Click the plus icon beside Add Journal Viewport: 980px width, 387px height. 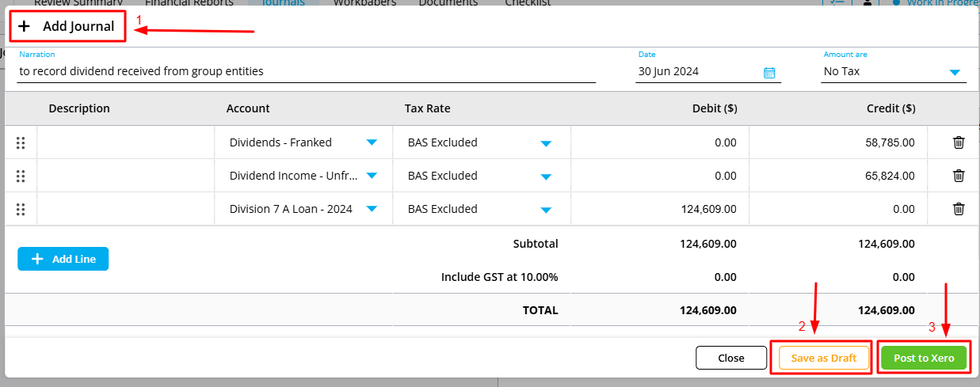tap(25, 26)
